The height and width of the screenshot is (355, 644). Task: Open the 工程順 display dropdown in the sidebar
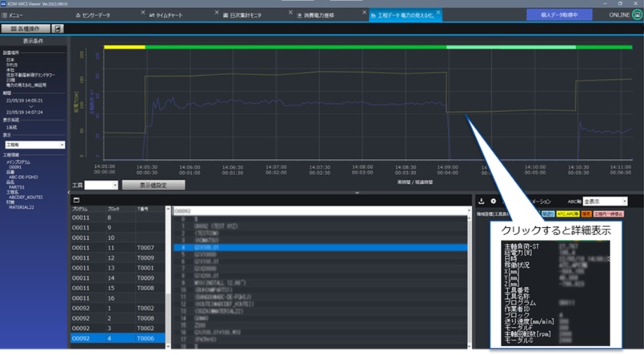pos(34,145)
